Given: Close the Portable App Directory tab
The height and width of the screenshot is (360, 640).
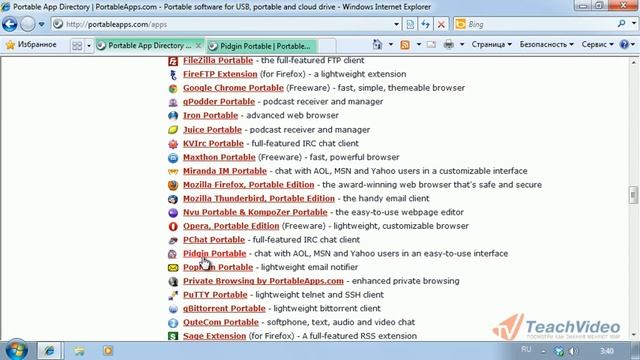Looking at the screenshot, I should coord(198,45).
